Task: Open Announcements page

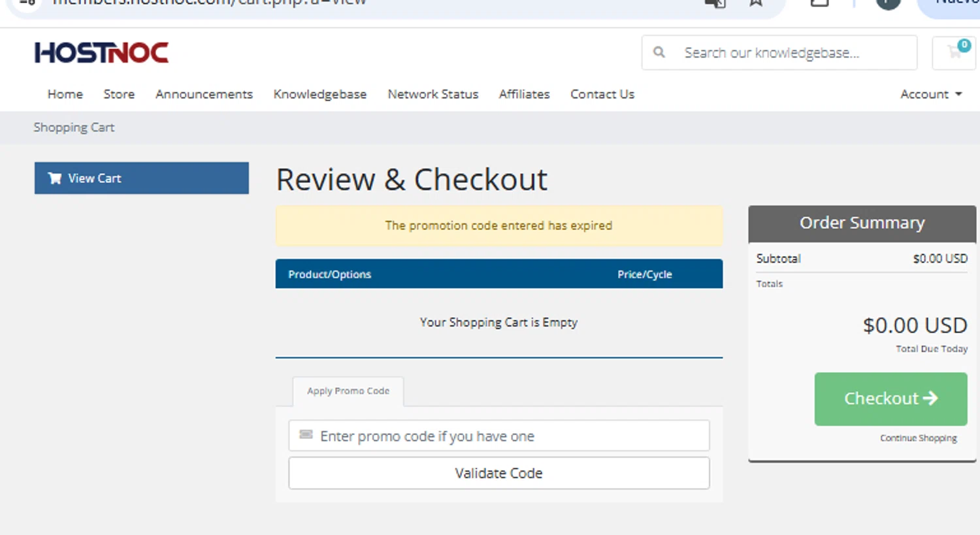Action: click(204, 94)
